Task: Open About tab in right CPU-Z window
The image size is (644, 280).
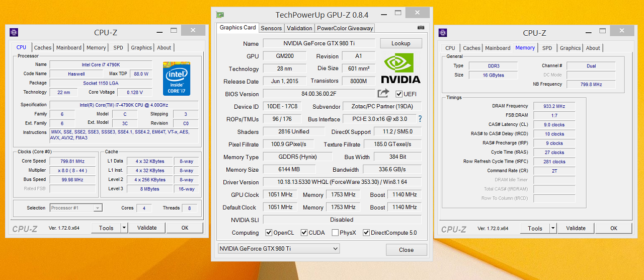Action: tap(593, 48)
